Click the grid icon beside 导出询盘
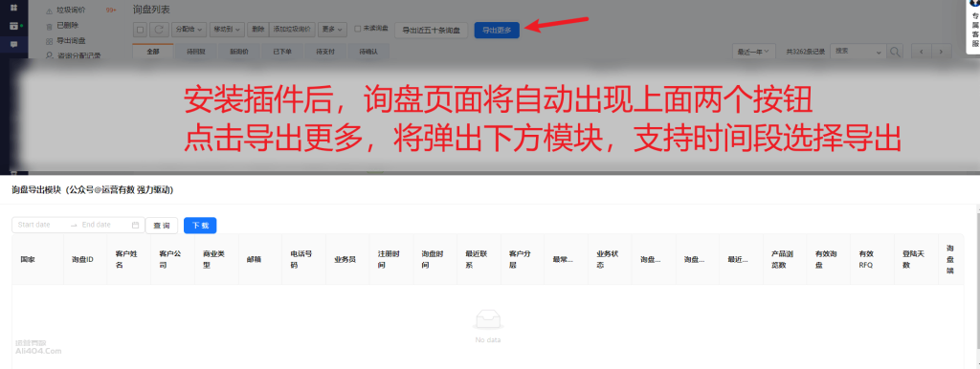980x369 pixels. [50, 41]
